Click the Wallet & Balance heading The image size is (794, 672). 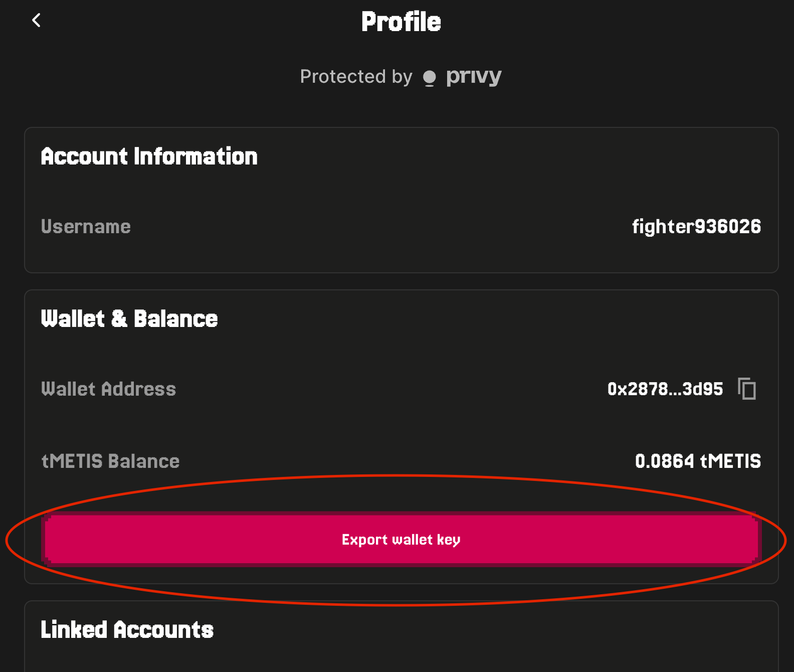pos(129,319)
